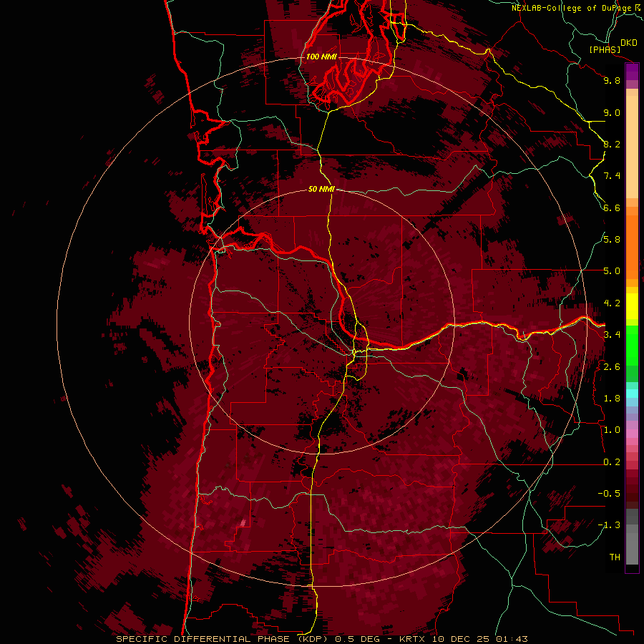The image size is (644, 644).
Task: Click the 6.6 scale value
Action: click(x=612, y=208)
